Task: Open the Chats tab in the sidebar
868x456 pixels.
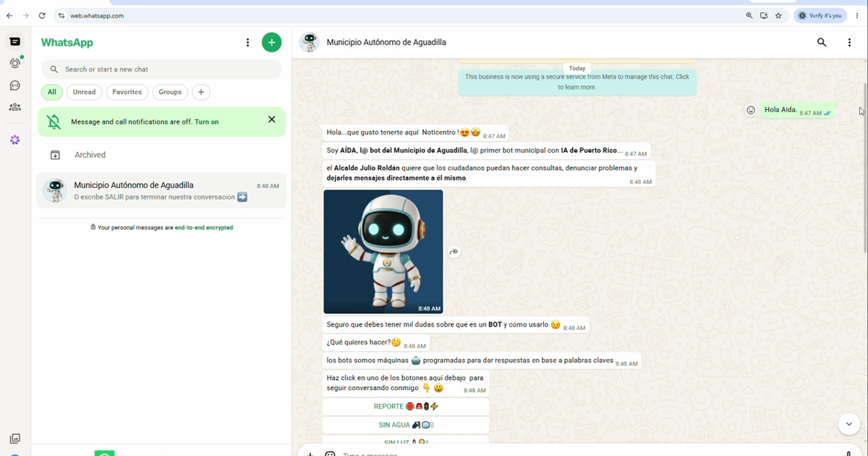Action: tap(15, 42)
